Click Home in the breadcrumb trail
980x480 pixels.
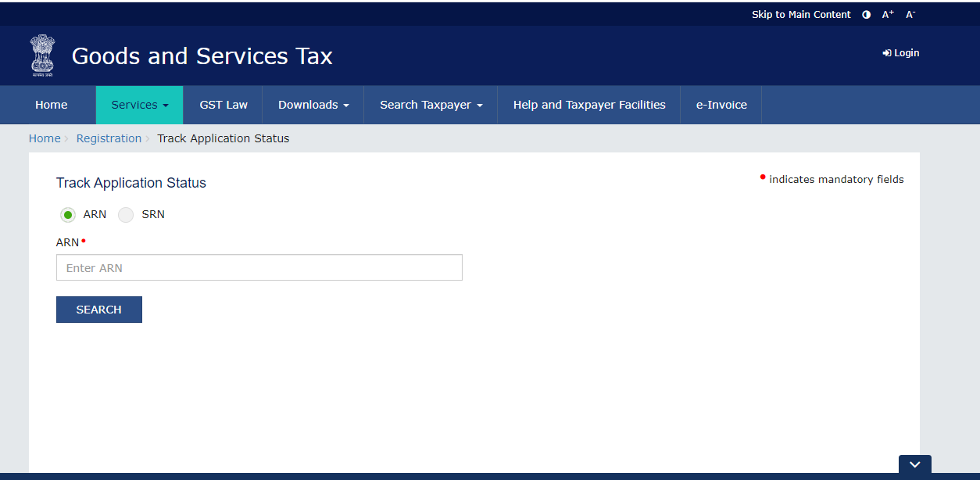click(45, 138)
